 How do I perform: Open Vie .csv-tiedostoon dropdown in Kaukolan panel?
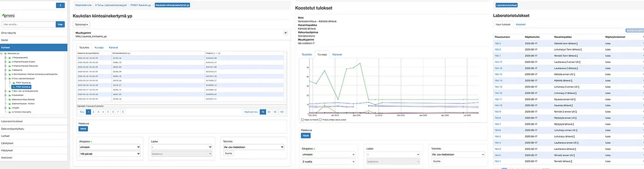[x=253, y=148]
